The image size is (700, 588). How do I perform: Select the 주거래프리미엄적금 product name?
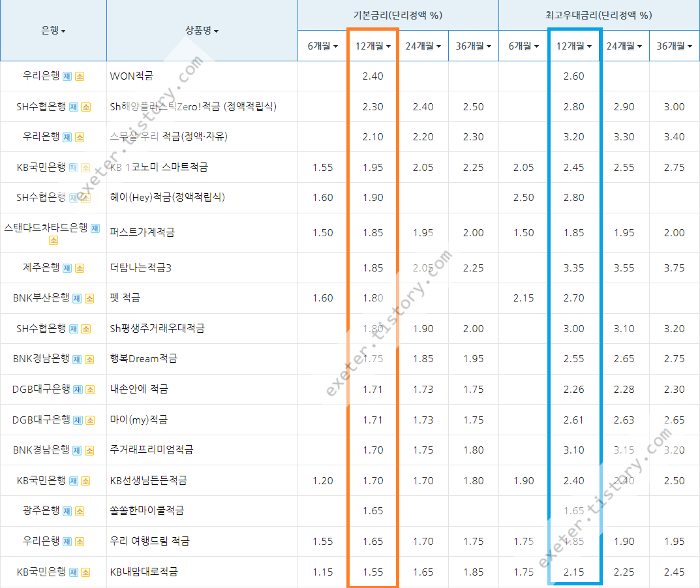[151, 450]
